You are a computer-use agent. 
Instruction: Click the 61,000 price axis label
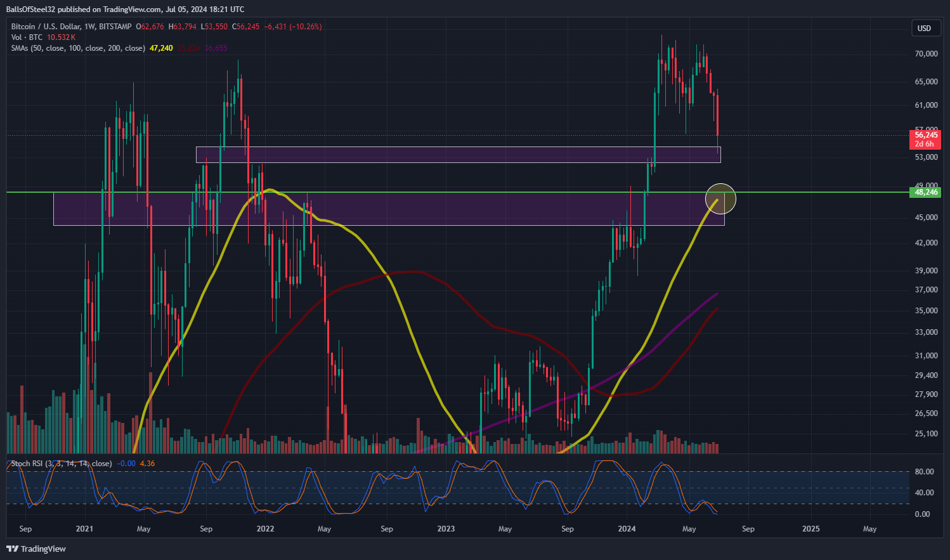point(926,105)
